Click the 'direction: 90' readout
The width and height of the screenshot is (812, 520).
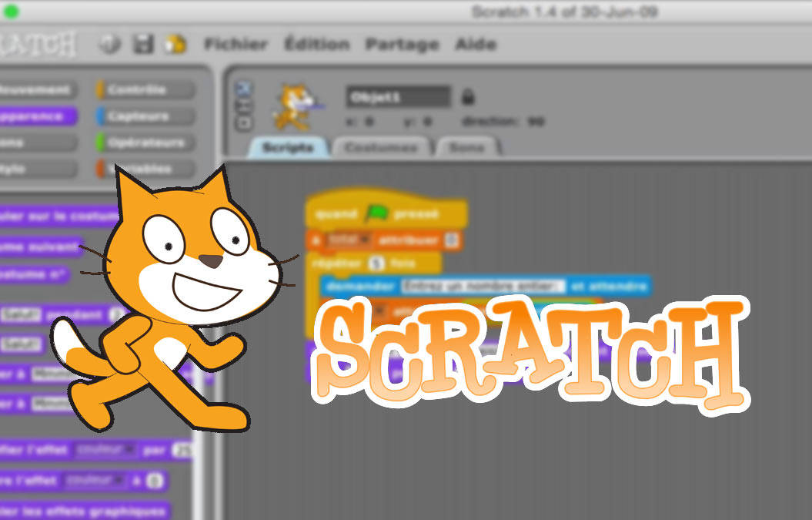[x=503, y=122]
